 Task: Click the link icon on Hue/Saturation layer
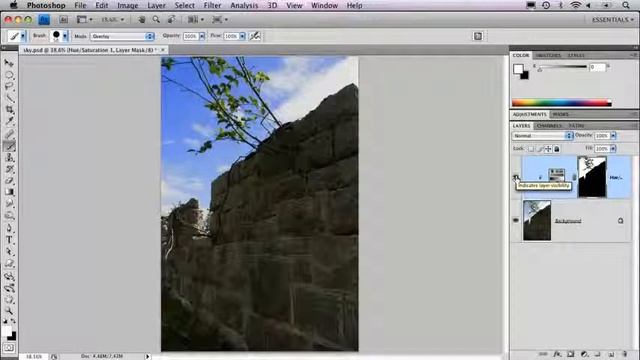point(574,177)
